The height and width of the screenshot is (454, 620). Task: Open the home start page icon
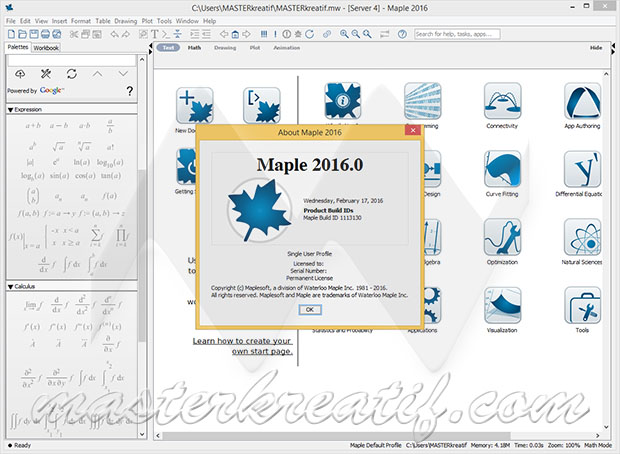tap(235, 34)
